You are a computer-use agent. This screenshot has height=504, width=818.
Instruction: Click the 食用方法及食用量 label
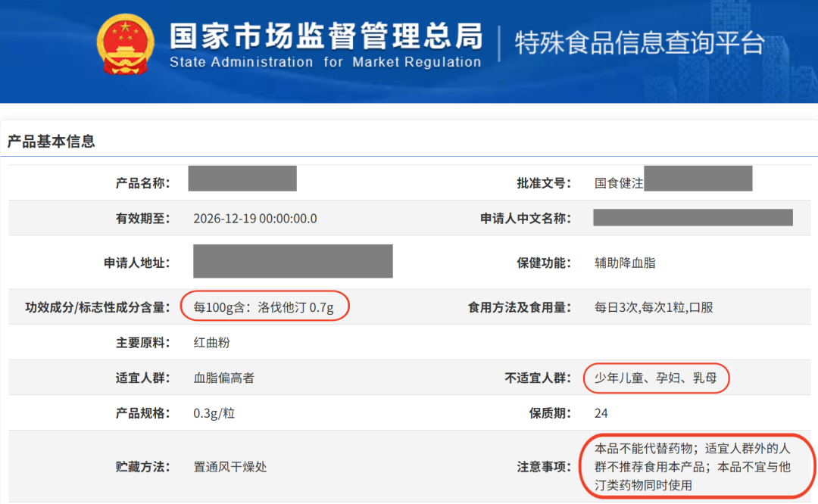(x=520, y=307)
